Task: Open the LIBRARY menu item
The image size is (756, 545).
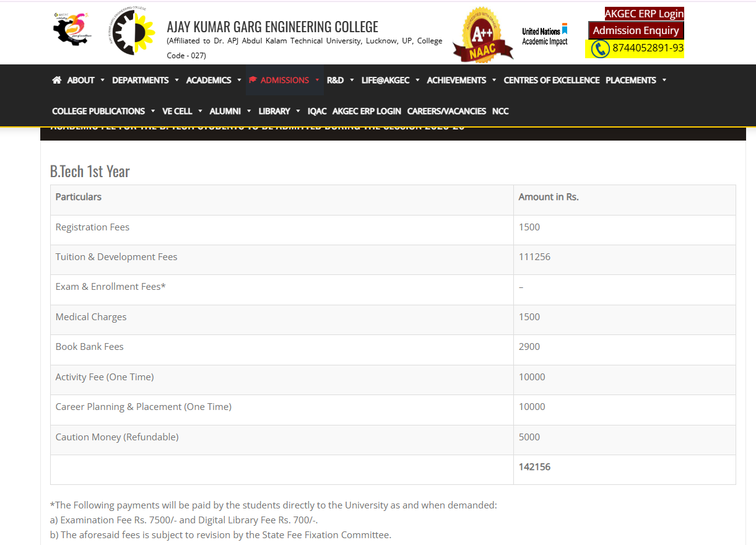Action: (x=274, y=111)
